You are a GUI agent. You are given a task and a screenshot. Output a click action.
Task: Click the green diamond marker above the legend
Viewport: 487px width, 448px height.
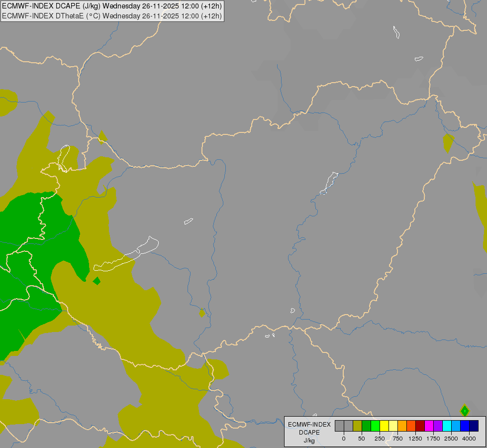(x=465, y=411)
